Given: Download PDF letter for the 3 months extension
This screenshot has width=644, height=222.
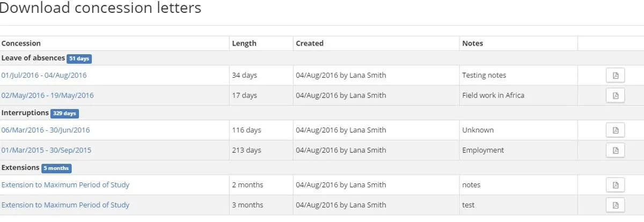Looking at the screenshot, I should click(x=615, y=205).
